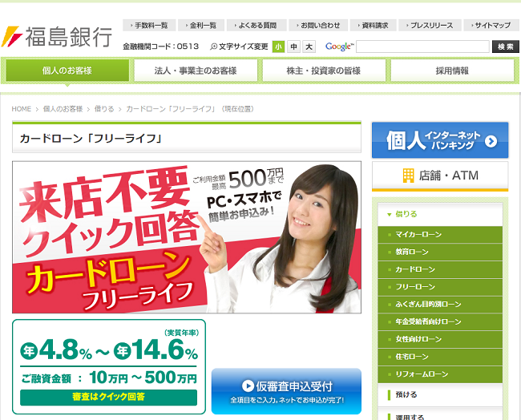The image size is (521, 420).
Task: Select the 株主・投資家の皆様 tab
Action: (324, 71)
